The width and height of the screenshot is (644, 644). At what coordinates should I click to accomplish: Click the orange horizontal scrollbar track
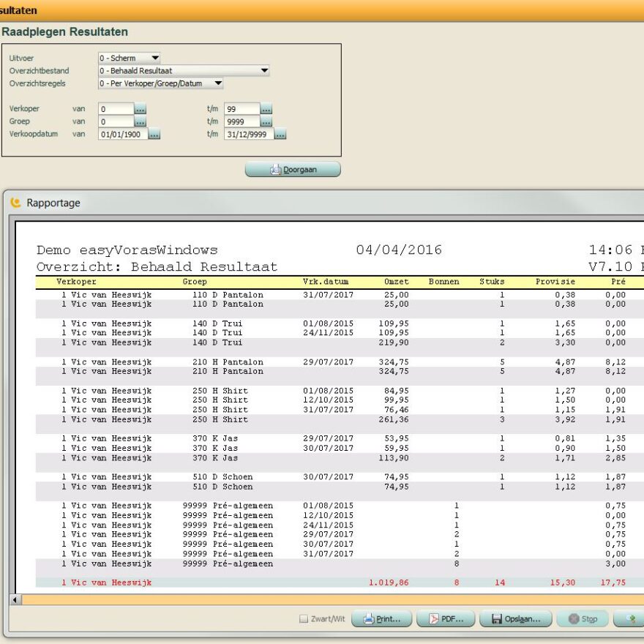(x=333, y=599)
